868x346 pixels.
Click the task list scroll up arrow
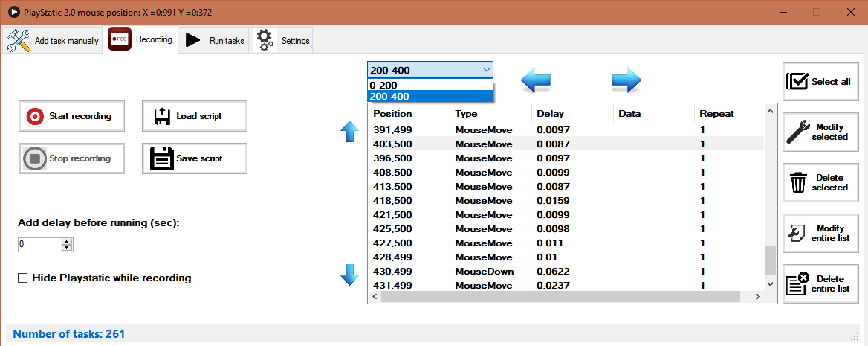coord(769,112)
